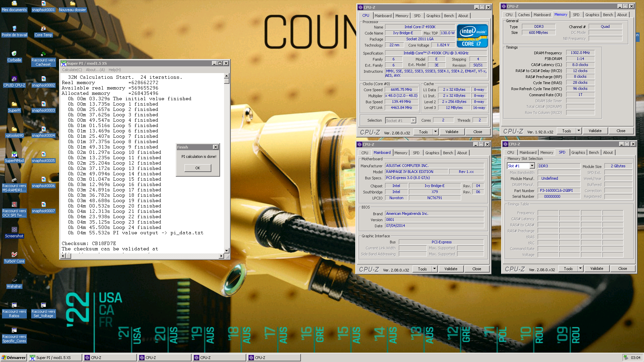
Task: Click OK in Finish dialog
Action: (x=198, y=168)
